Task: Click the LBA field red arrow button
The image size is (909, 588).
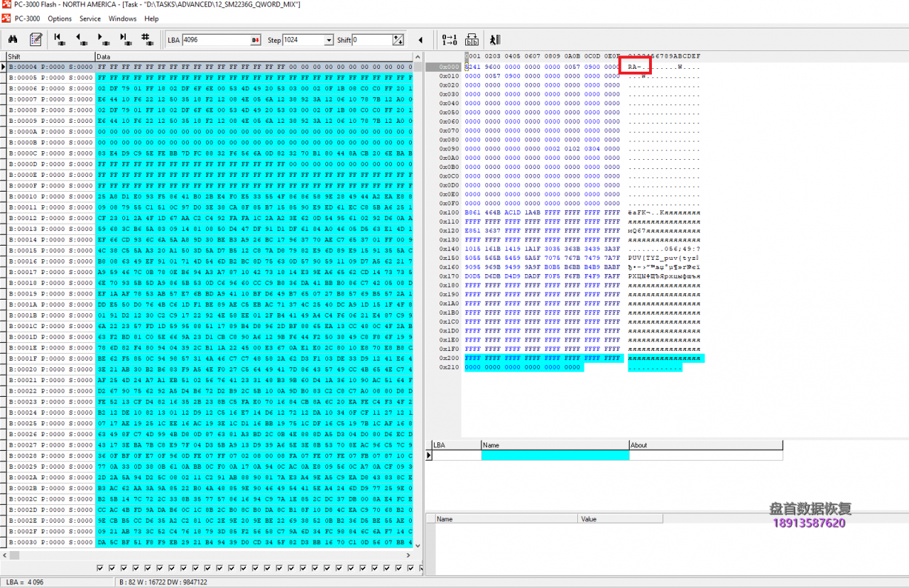Action: (x=255, y=40)
